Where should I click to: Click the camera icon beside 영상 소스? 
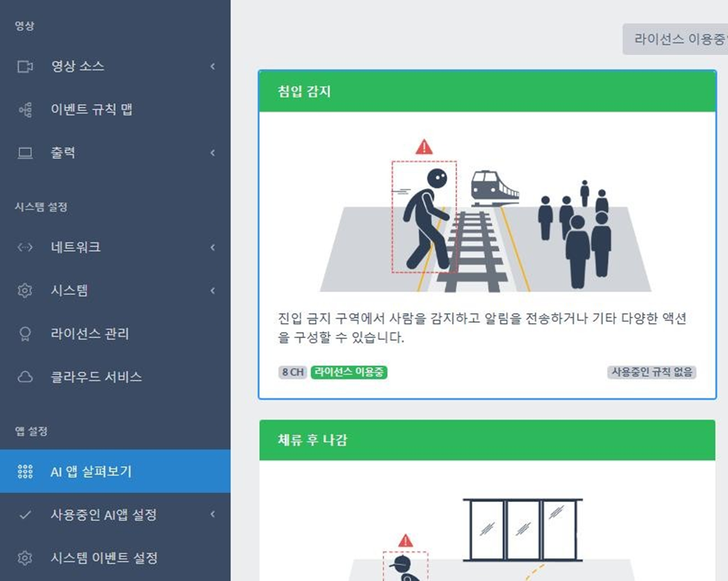pyautogui.click(x=25, y=67)
